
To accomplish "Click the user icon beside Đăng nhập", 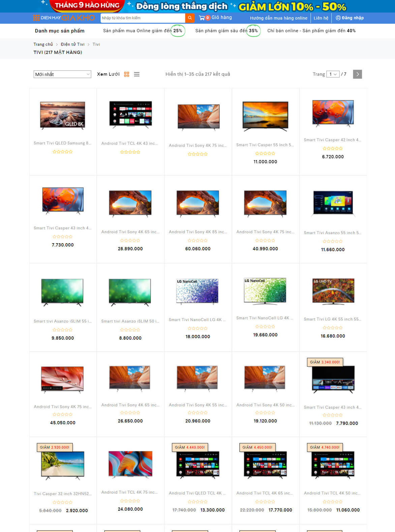I will [338, 18].
